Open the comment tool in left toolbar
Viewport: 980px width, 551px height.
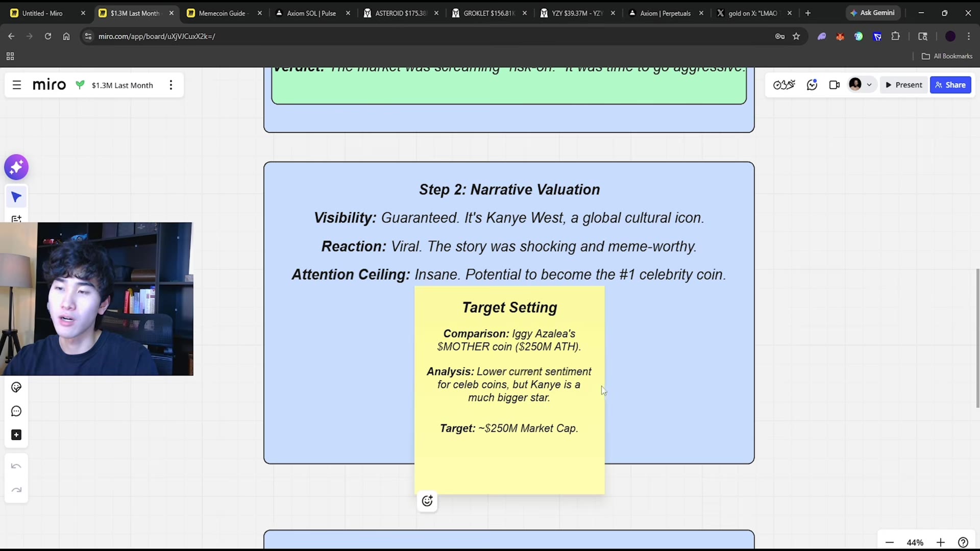(16, 411)
